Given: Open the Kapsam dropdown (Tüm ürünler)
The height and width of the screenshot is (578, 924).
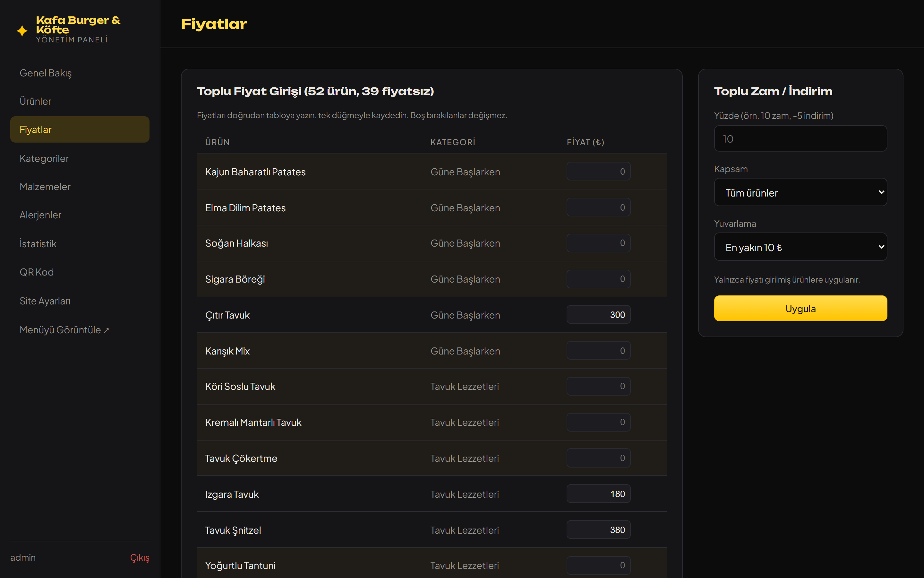Looking at the screenshot, I should pyautogui.click(x=800, y=192).
